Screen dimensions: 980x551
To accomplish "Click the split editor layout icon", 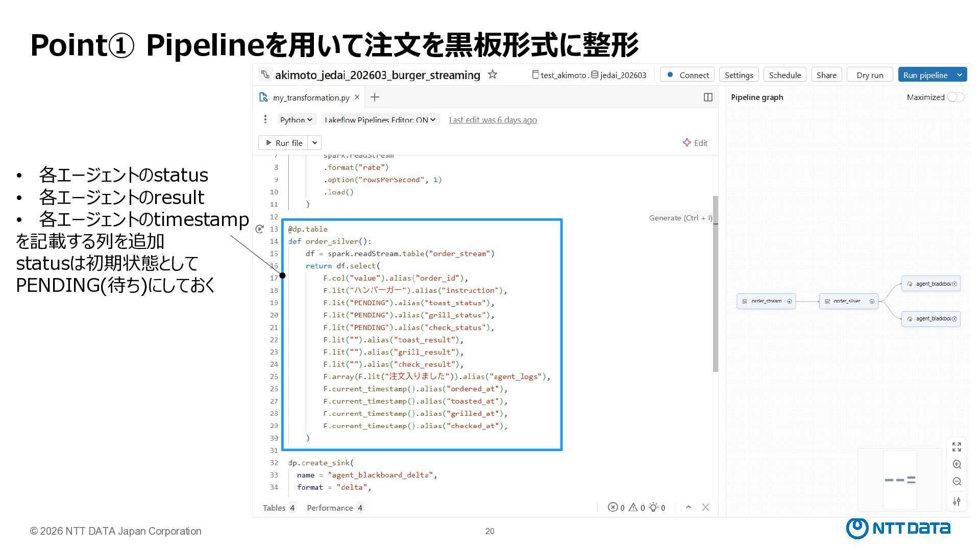I will tap(708, 97).
